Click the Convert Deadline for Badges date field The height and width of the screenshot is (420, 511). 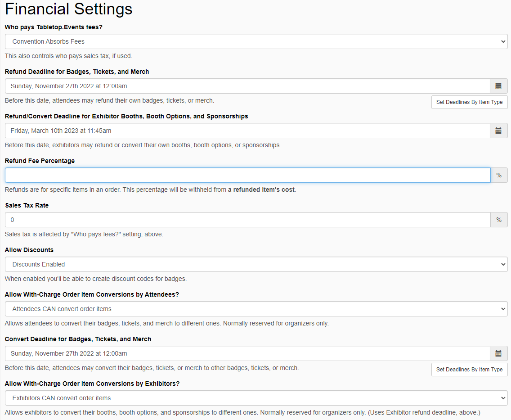(248, 353)
